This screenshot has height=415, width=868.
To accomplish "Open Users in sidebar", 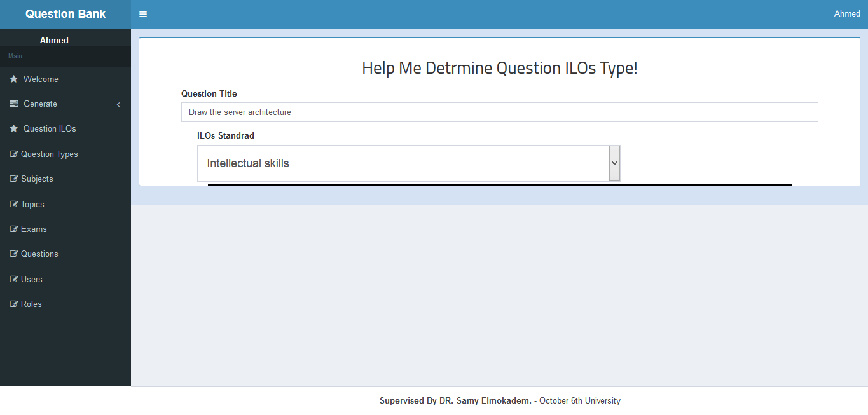I will [x=65, y=279].
